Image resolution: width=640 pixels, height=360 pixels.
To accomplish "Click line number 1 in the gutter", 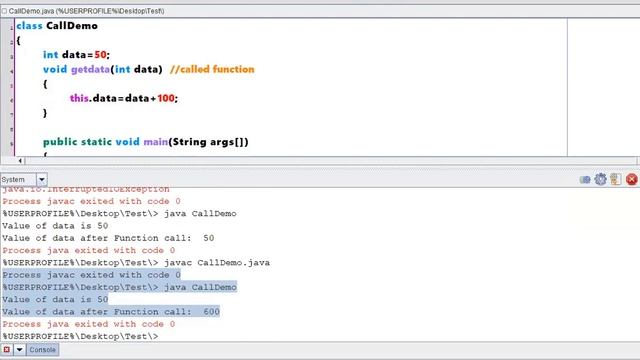I will click(x=11, y=28).
